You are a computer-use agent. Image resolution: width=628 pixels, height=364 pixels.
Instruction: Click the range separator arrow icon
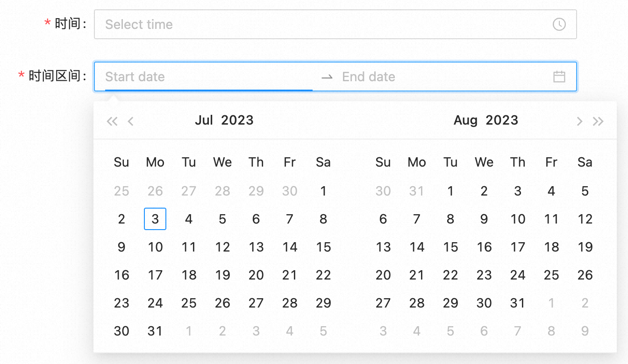click(327, 77)
